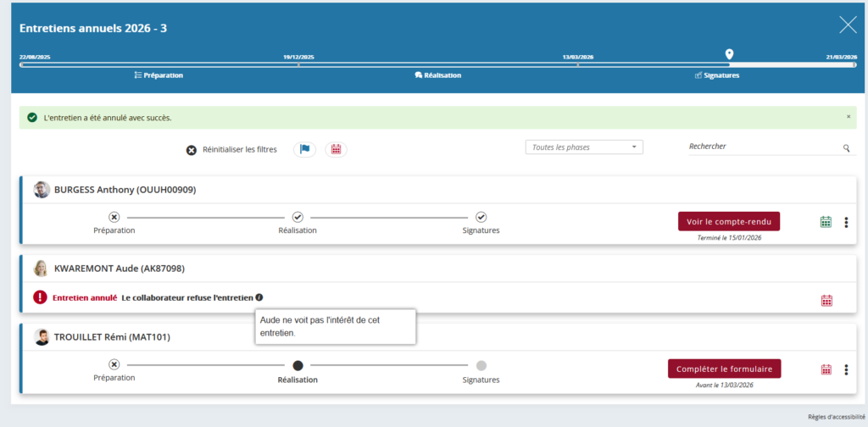Viewport: 868px width, 427px height.
Task: Open the 'Règles d'accessibilité' link
Action: click(x=837, y=417)
